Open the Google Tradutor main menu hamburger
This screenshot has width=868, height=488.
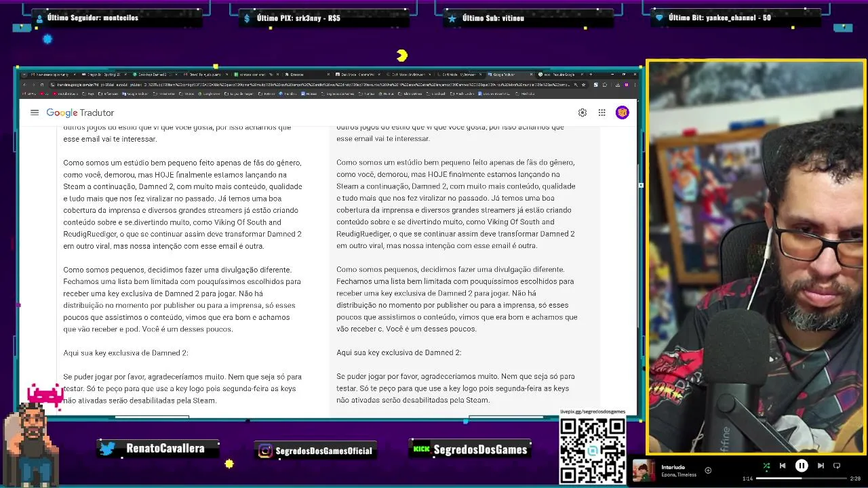pyautogui.click(x=35, y=113)
